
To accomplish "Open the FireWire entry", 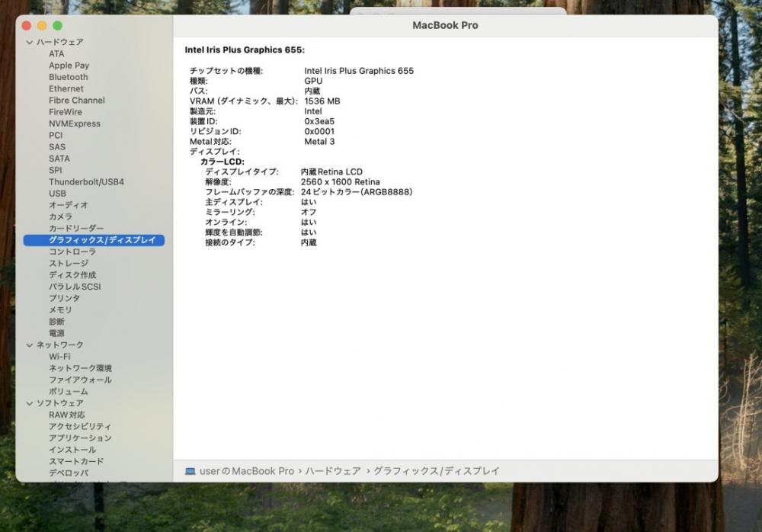I will click(66, 112).
